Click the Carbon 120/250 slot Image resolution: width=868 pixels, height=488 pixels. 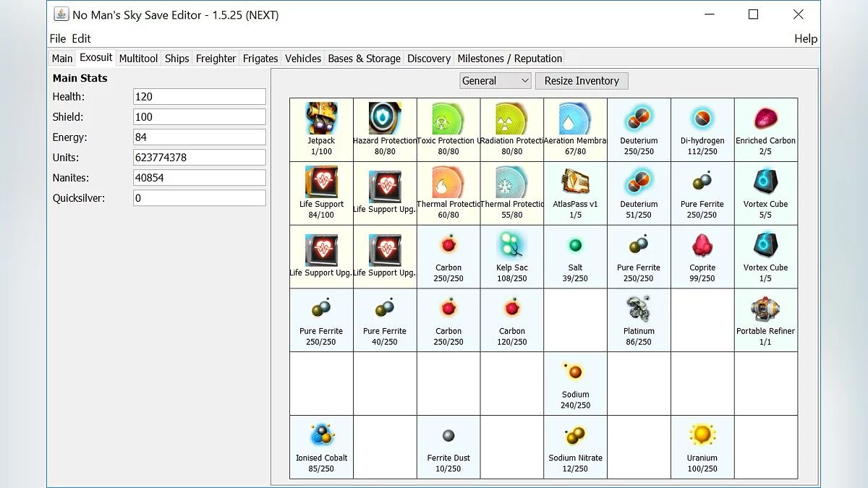(x=512, y=320)
